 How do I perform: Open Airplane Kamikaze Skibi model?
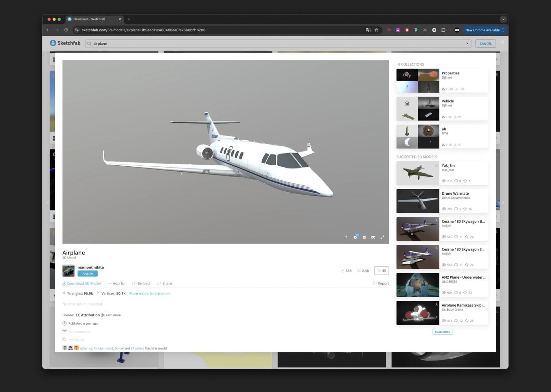point(442,313)
